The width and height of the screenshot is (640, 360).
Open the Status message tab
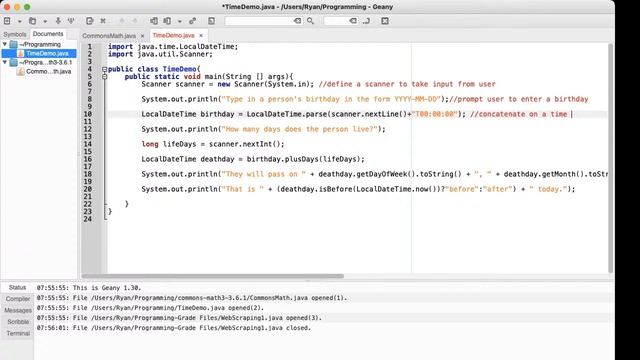[17, 287]
